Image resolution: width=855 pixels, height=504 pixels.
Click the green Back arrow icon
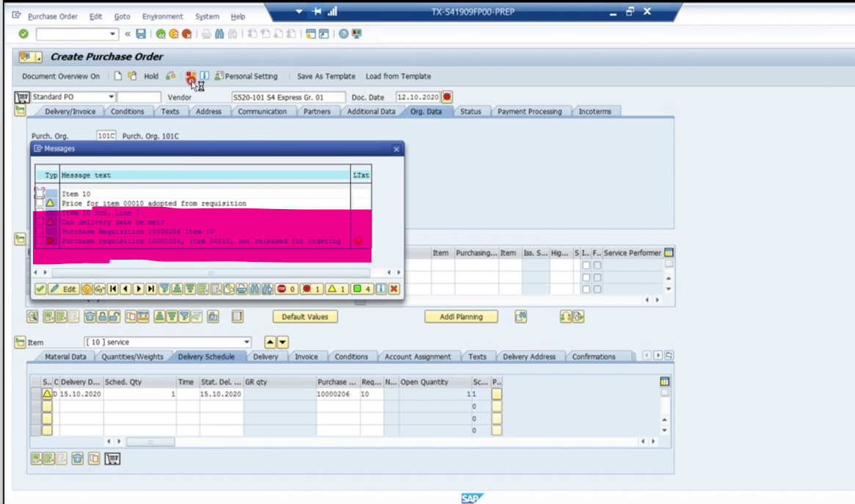click(160, 34)
